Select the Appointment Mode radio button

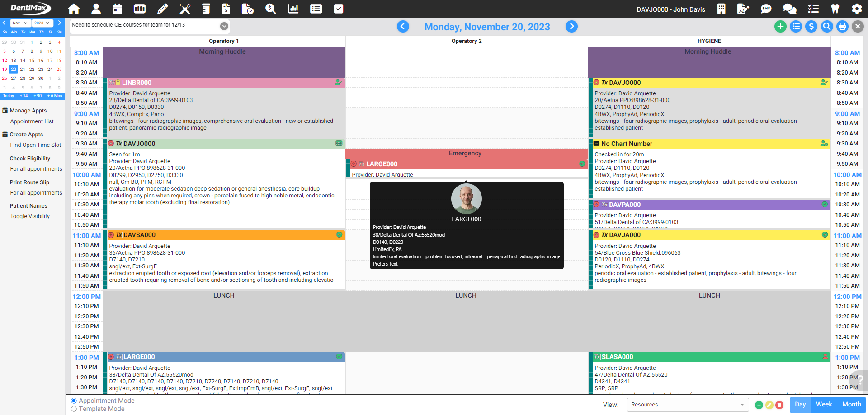point(74,401)
